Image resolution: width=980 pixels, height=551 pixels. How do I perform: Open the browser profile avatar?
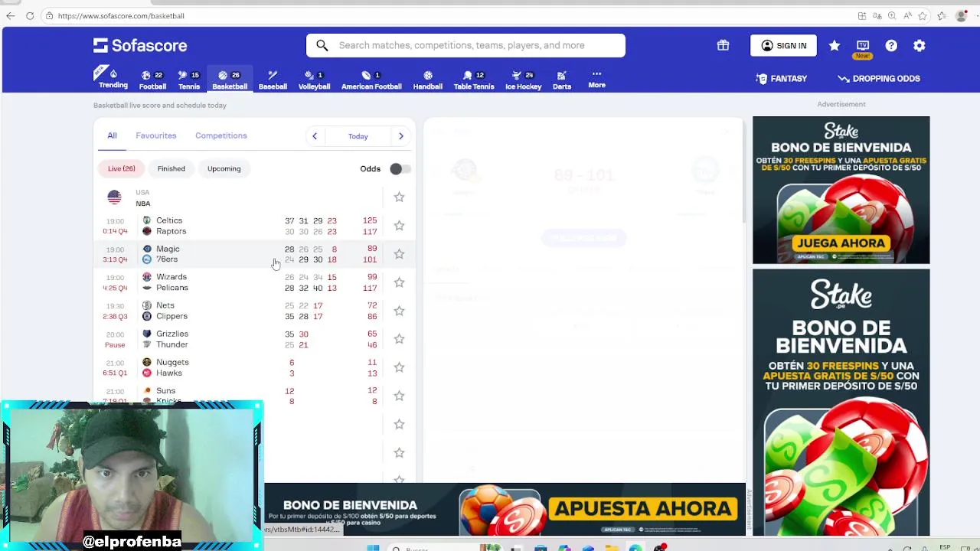pos(962,15)
